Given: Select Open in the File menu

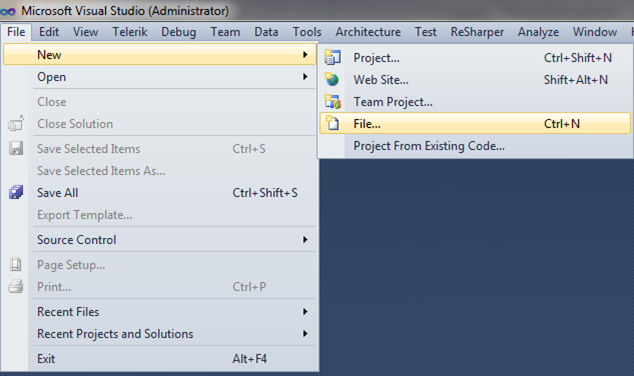Looking at the screenshot, I should click(x=159, y=77).
